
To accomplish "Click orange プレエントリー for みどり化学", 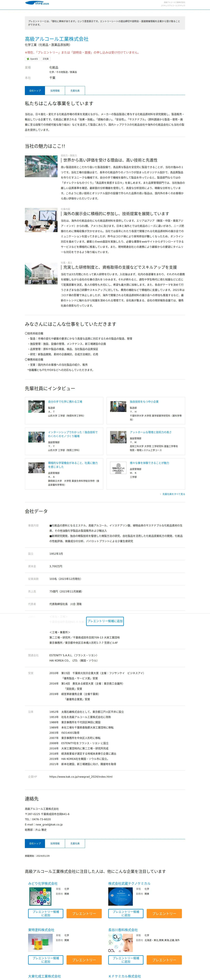I will [x=84, y=913].
